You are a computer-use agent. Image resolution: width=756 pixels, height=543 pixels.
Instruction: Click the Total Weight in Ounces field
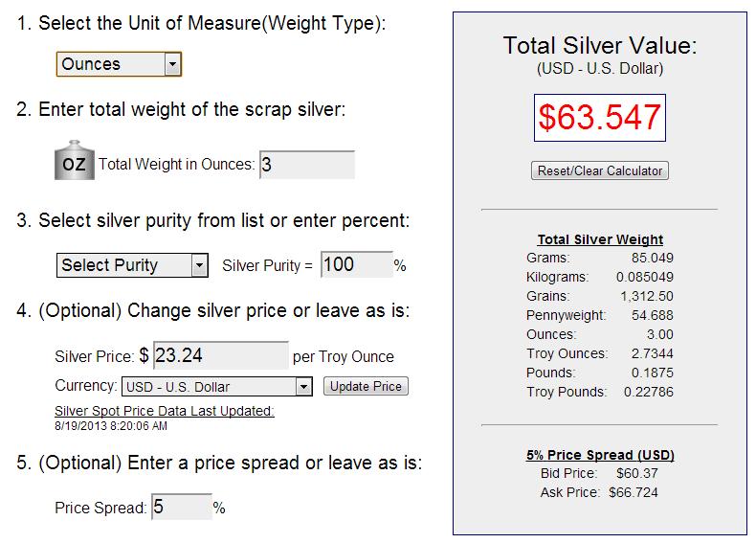[306, 165]
